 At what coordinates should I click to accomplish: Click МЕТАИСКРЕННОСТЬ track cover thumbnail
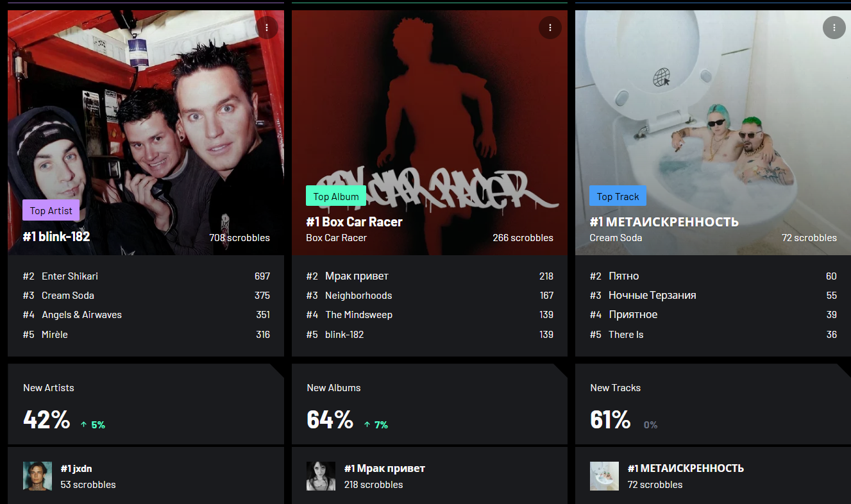coord(604,476)
